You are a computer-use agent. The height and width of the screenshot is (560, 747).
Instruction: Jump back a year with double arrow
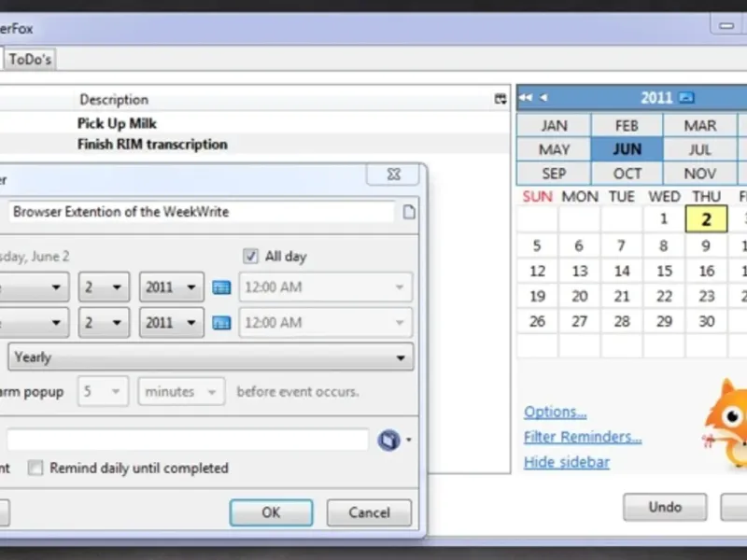[x=526, y=98]
